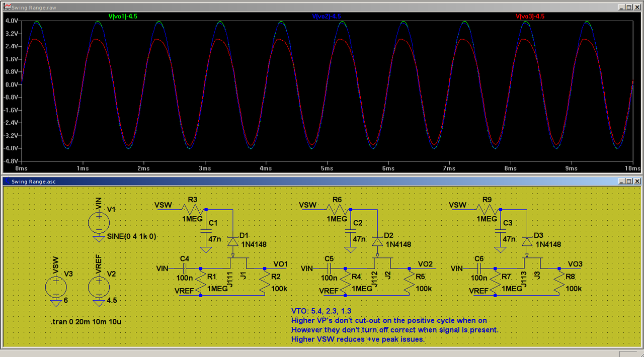This screenshot has width=644, height=357.
Task: Select capacitor C2 symbol
Action: click(350, 232)
